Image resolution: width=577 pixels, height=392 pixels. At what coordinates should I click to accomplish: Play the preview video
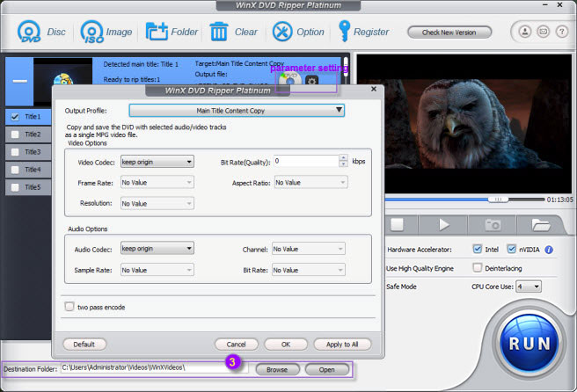444,224
